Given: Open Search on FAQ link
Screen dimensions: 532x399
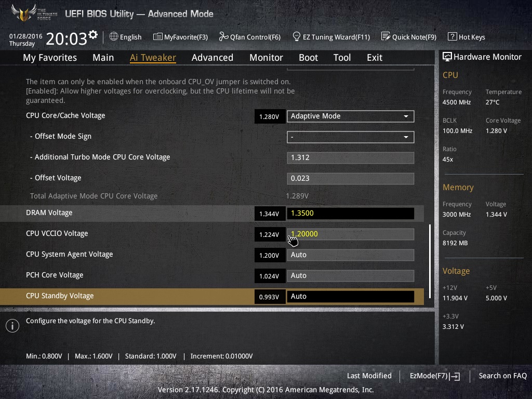Looking at the screenshot, I should (x=502, y=376).
